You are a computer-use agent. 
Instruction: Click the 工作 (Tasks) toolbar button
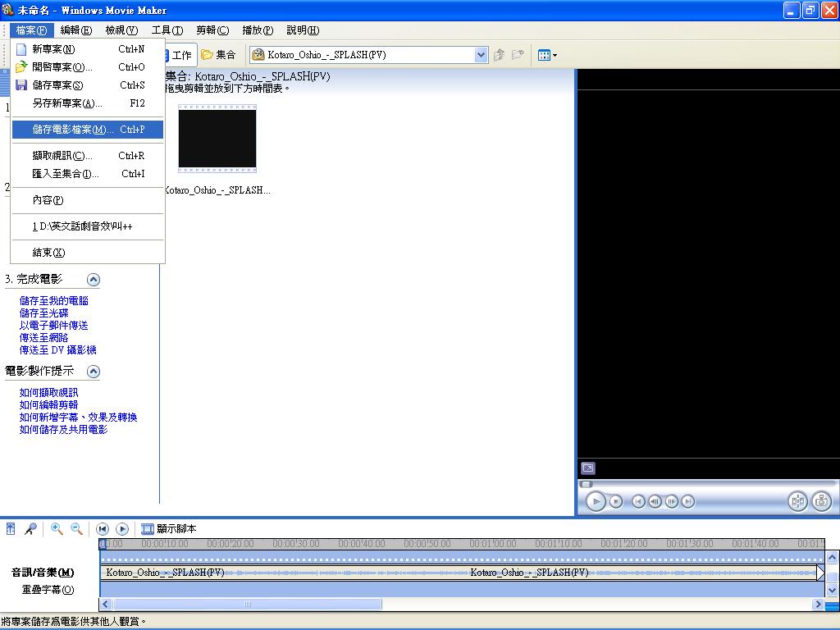pyautogui.click(x=180, y=55)
